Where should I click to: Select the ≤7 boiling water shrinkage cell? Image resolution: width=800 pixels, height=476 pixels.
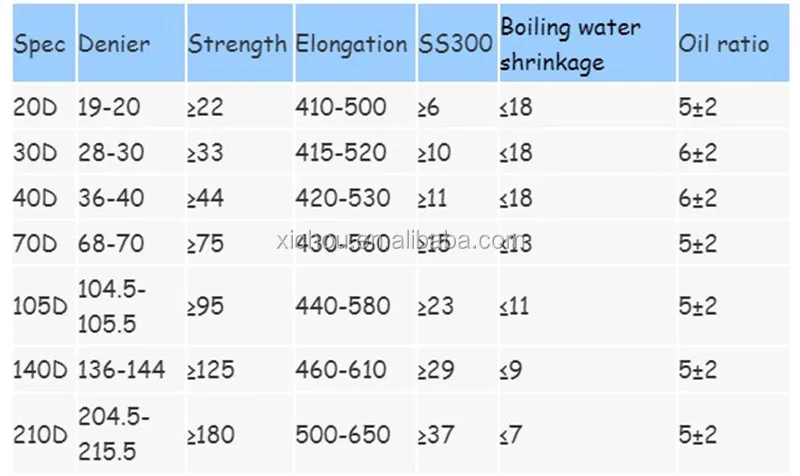[510, 435]
